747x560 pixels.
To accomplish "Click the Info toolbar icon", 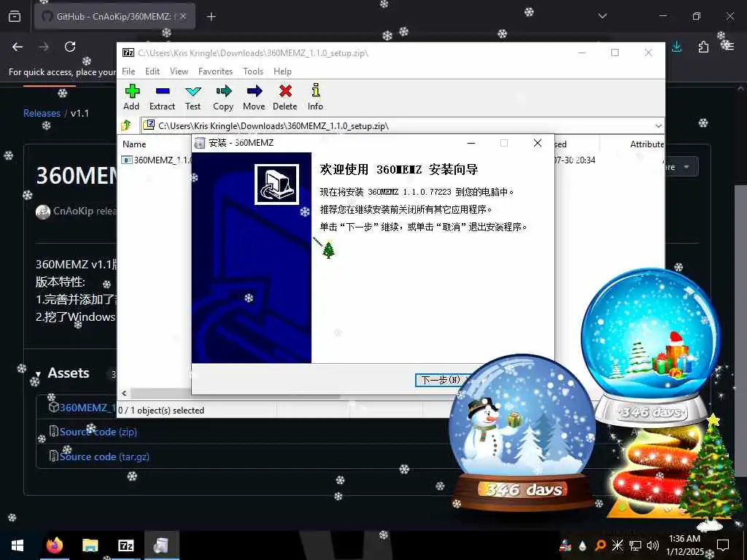I will point(315,98).
